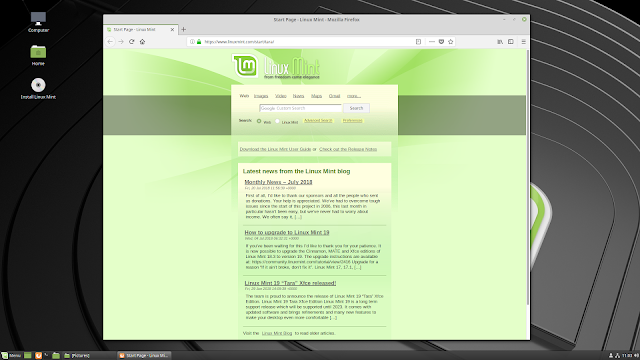The image size is (640, 360).
Task: Open the Firefox home page icon
Action: click(142, 42)
